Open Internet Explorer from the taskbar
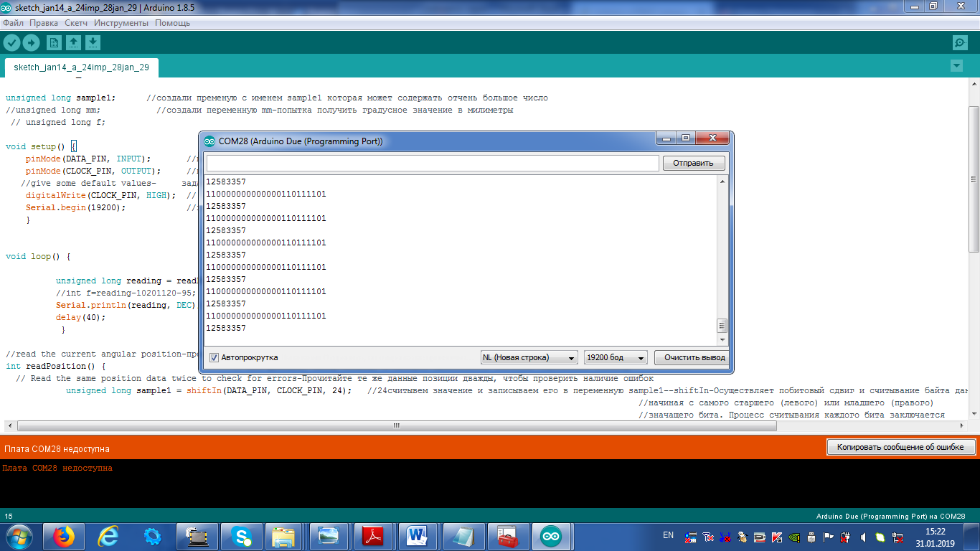This screenshot has height=551, width=980. click(108, 536)
